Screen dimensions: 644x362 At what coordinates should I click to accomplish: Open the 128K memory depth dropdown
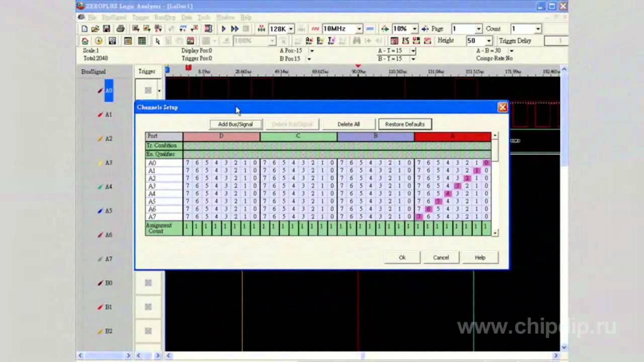291,29
